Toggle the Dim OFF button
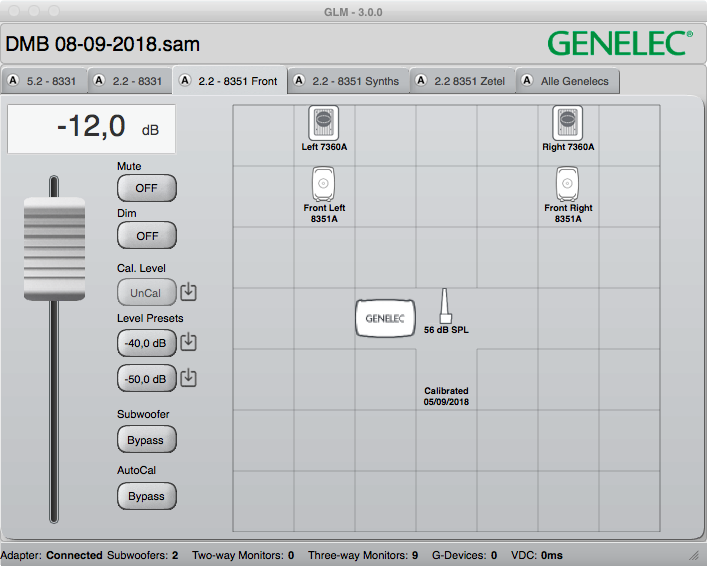707x566 pixels. click(147, 235)
